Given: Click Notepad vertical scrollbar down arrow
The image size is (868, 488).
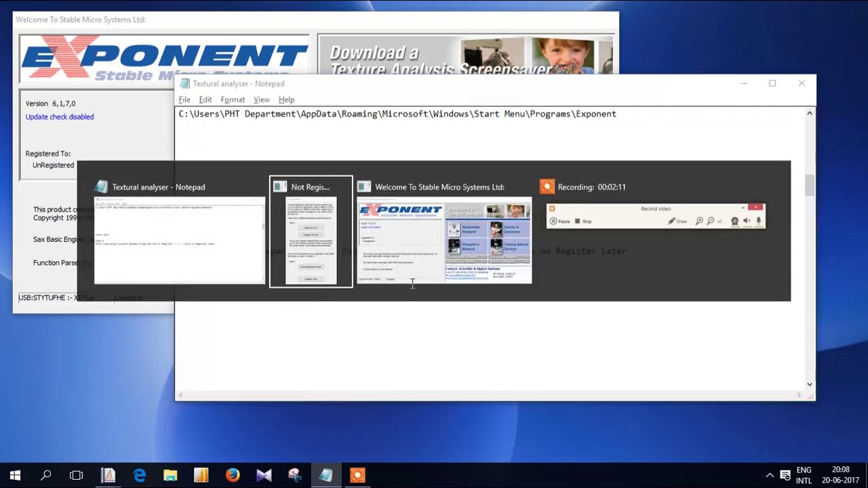Looking at the screenshot, I should 809,384.
